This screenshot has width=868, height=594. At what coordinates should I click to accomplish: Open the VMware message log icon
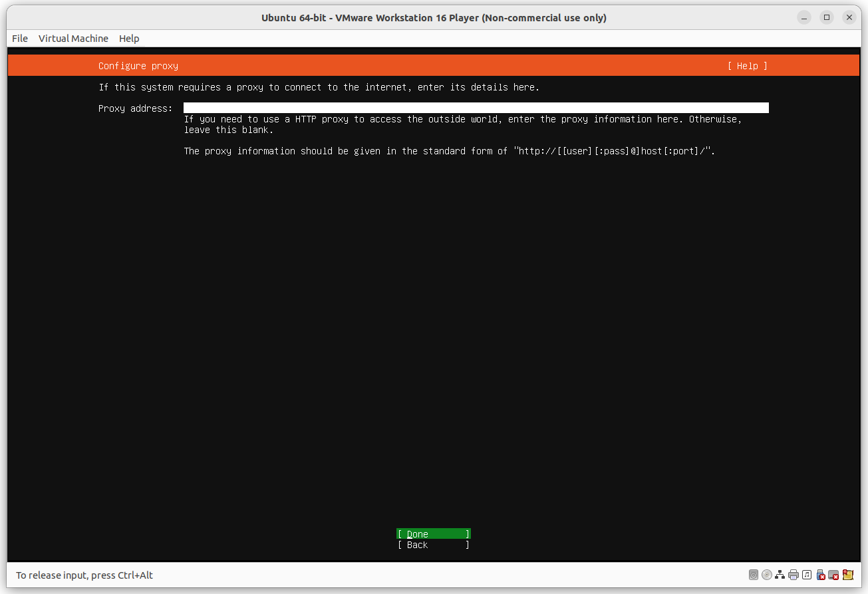point(848,575)
